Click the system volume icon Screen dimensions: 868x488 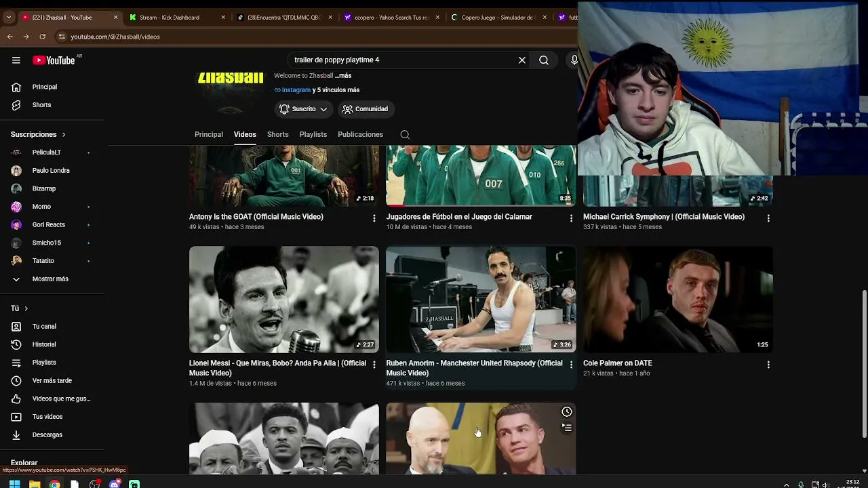(825, 485)
